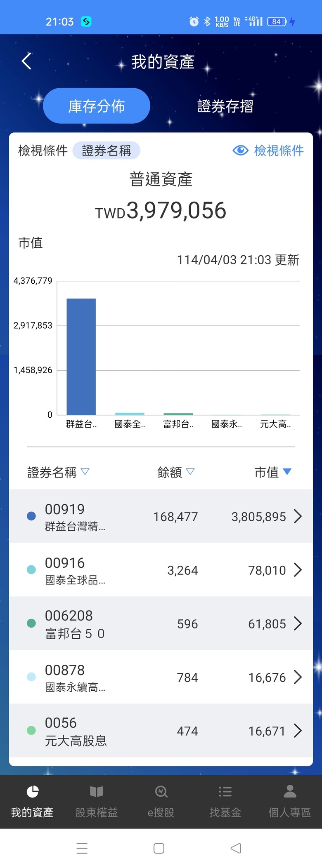Switch to the 證券存摺 tab
Screen dimensions: 322x868
click(x=225, y=106)
